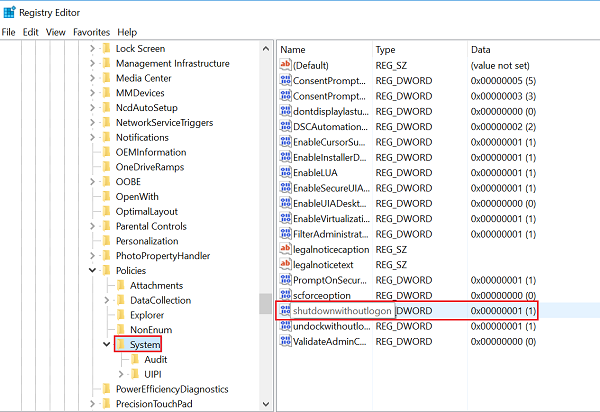Click the legalnoticetext string icon
Viewport: 600px width, 412px height.
[x=285, y=264]
